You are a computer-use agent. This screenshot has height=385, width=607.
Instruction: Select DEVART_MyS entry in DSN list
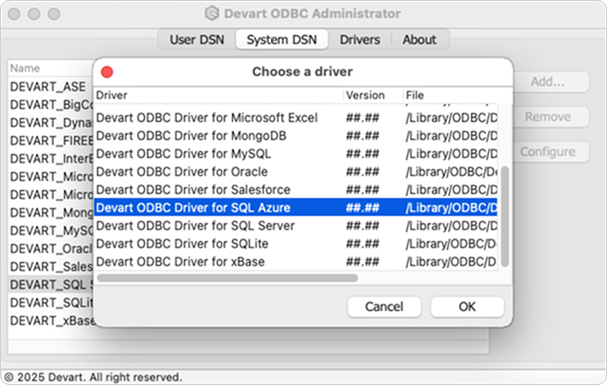click(x=51, y=231)
